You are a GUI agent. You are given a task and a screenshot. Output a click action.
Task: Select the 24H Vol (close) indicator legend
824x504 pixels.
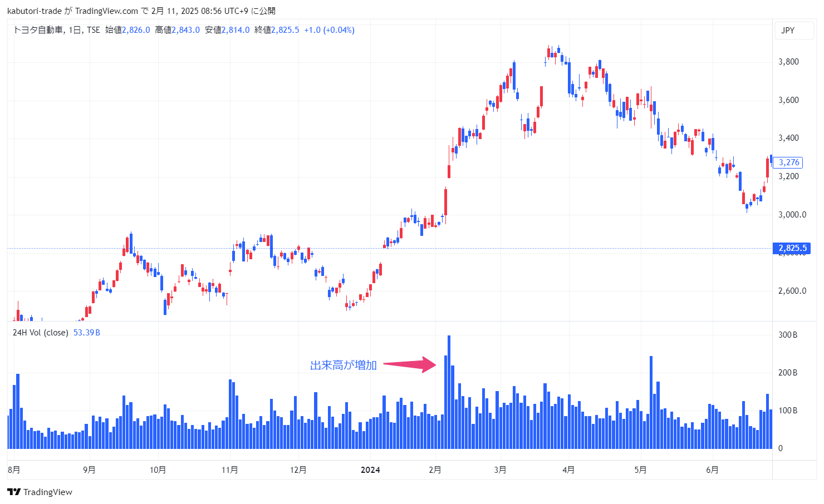click(x=41, y=333)
